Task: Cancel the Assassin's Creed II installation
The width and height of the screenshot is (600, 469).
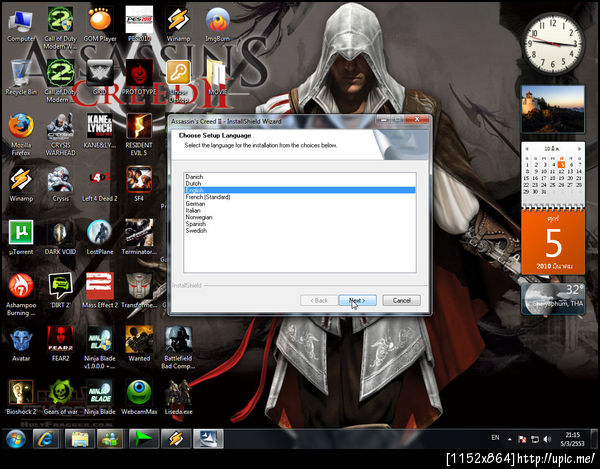Action: click(401, 300)
